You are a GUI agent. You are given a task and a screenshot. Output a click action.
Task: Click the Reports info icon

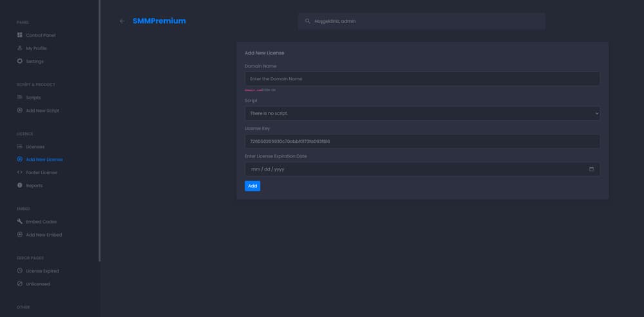20,185
